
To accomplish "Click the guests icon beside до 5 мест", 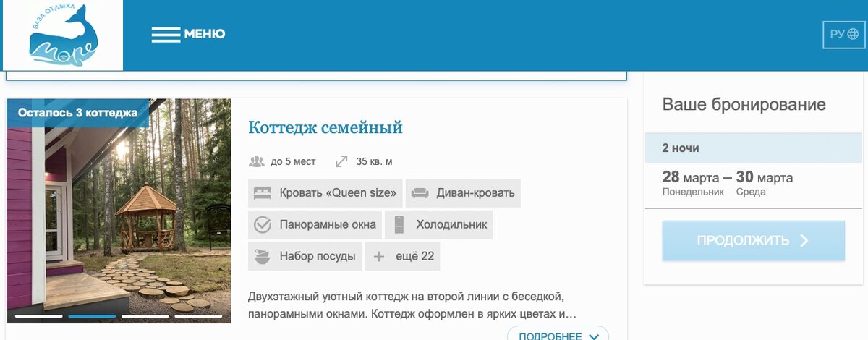I will click(256, 161).
